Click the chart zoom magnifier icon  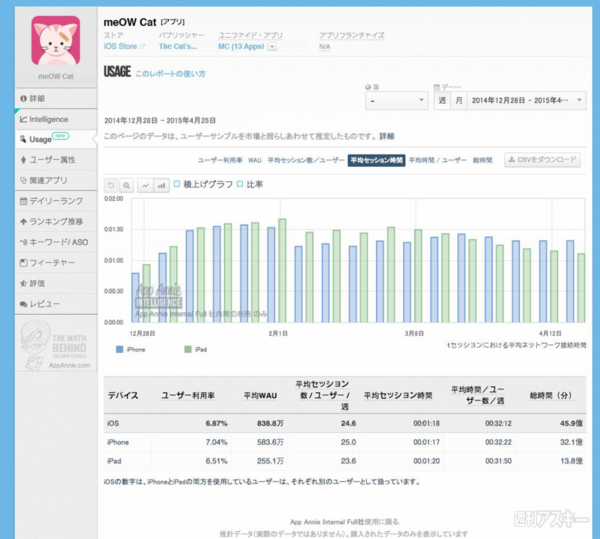126,186
